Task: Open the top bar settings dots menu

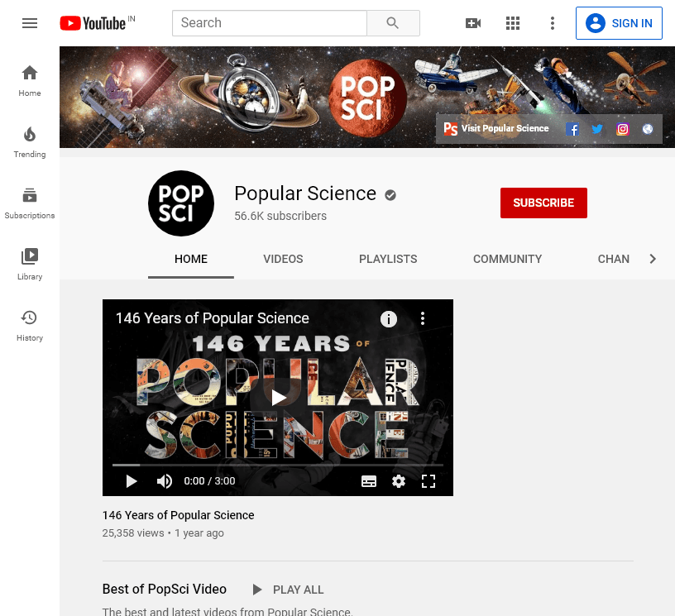Action: [553, 23]
